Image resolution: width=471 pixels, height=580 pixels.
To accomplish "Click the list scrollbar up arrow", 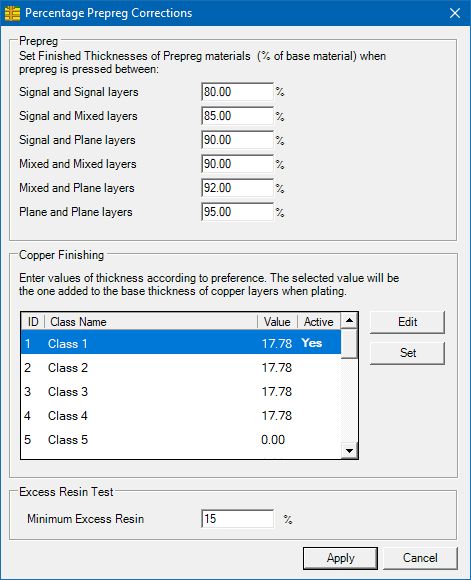I will pos(349,320).
